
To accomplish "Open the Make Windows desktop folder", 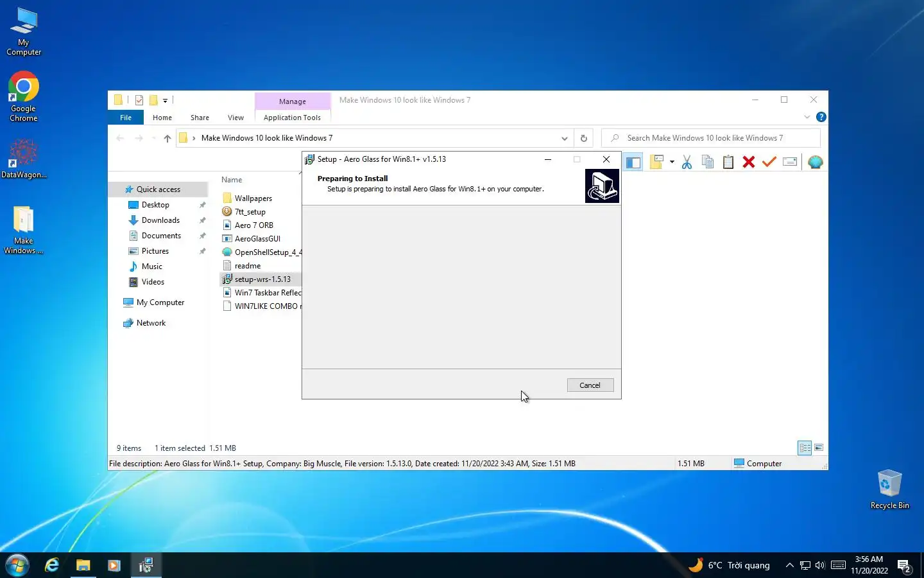I will (24, 230).
